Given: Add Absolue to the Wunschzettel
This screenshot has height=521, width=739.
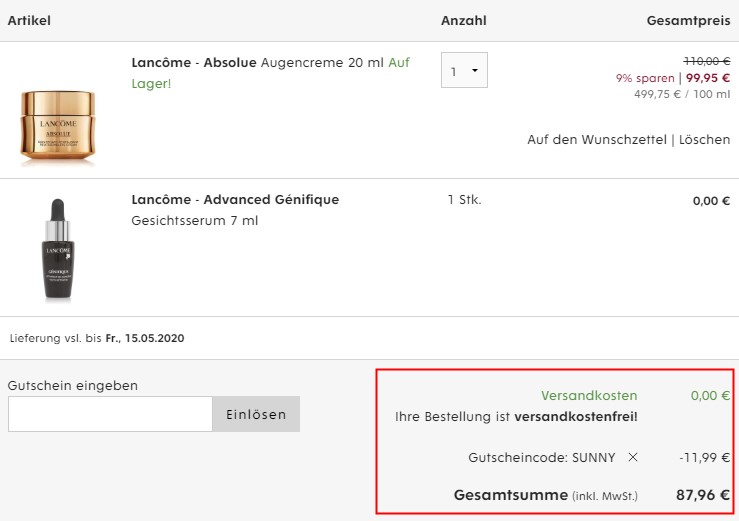Looking at the screenshot, I should click(x=597, y=140).
